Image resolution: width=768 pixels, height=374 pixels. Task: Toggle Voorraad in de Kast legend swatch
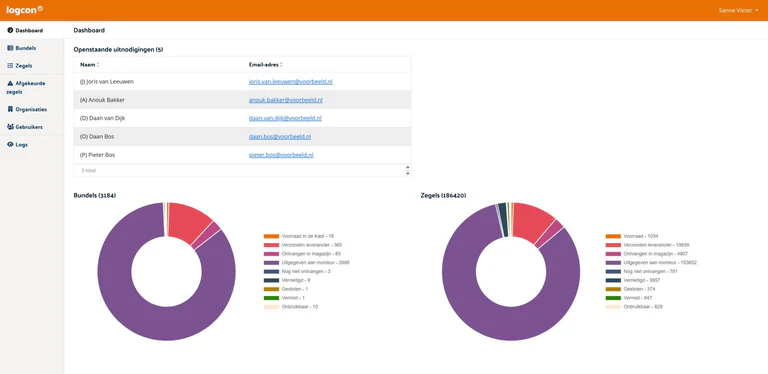(x=271, y=236)
